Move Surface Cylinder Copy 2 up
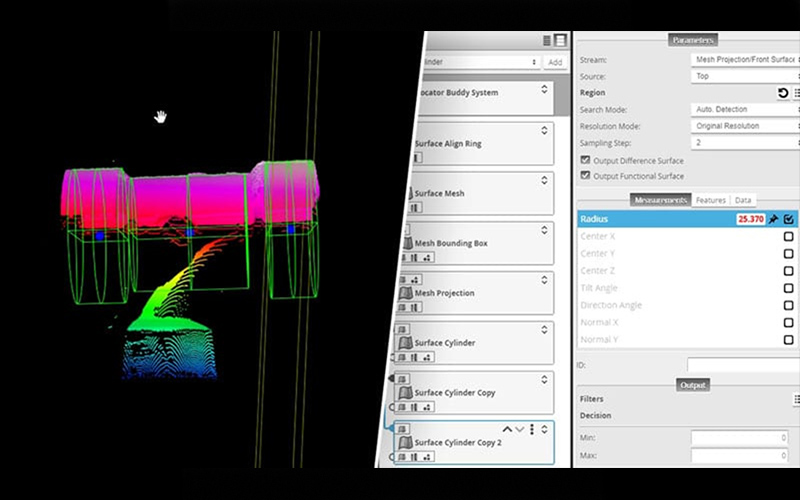 (507, 429)
